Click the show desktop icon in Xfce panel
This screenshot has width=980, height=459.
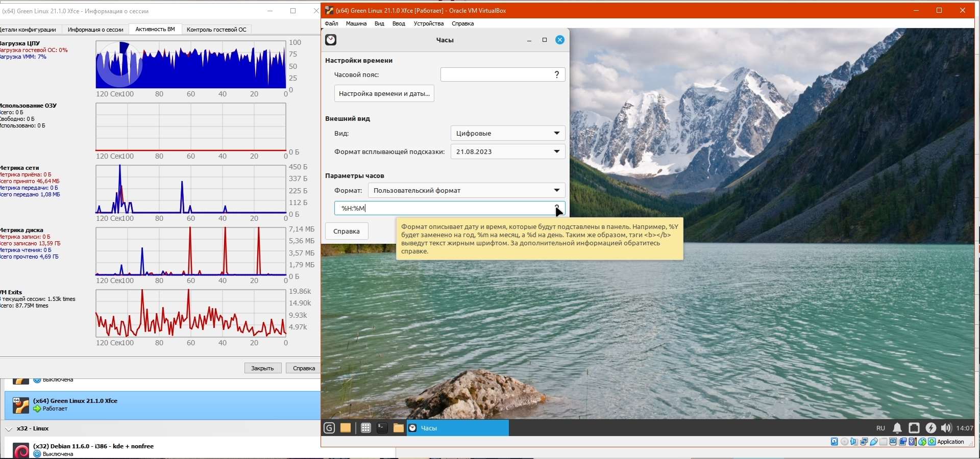tap(346, 428)
